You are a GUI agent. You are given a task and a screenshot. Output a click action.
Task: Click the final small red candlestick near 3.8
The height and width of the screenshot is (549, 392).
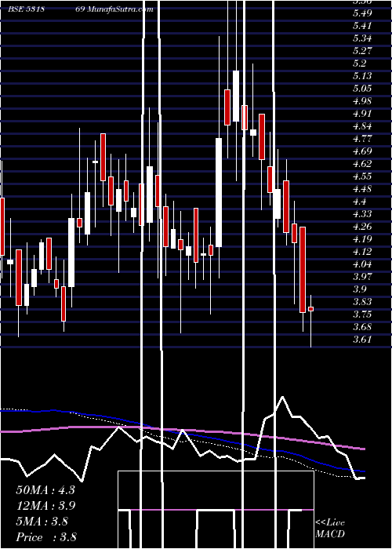pos(310,309)
